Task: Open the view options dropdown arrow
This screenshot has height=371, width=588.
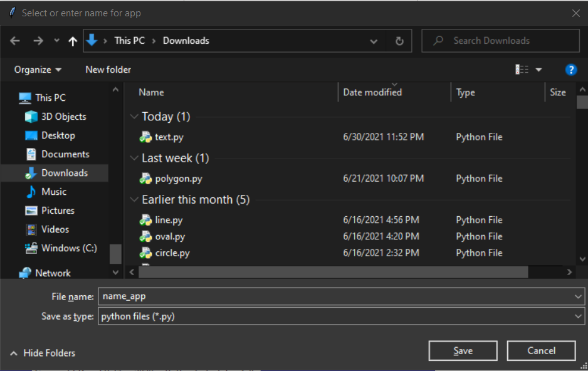Action: pyautogui.click(x=539, y=70)
